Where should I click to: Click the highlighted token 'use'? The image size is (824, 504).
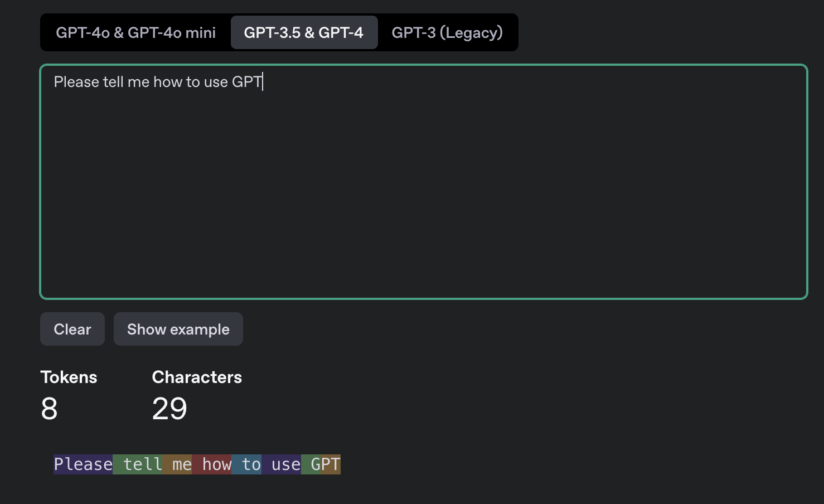tap(281, 464)
